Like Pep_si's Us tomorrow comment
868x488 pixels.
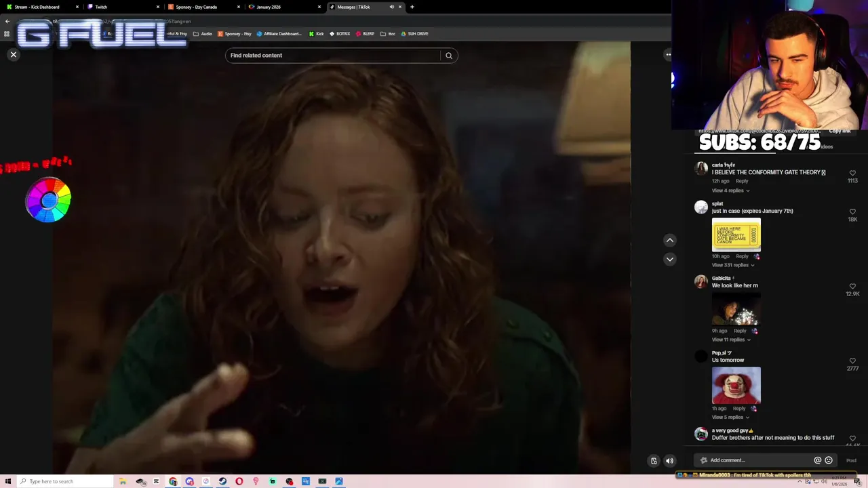(852, 361)
